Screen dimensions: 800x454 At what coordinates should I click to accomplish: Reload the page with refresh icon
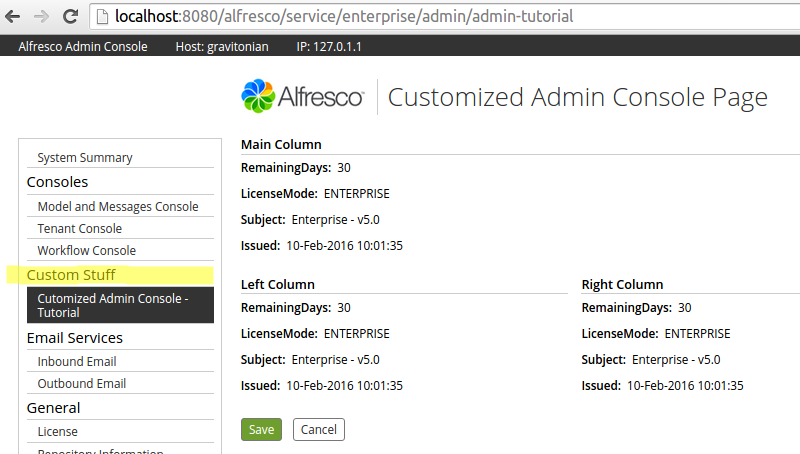70,16
